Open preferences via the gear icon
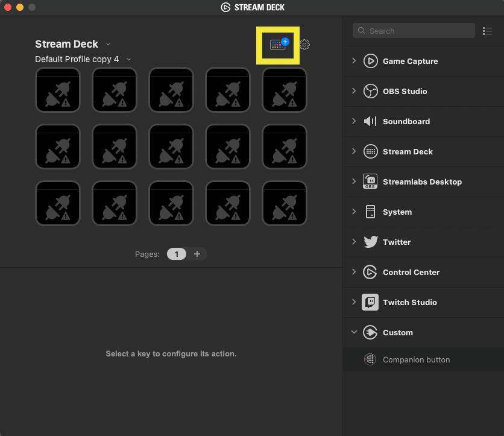504x436 pixels. coord(304,45)
